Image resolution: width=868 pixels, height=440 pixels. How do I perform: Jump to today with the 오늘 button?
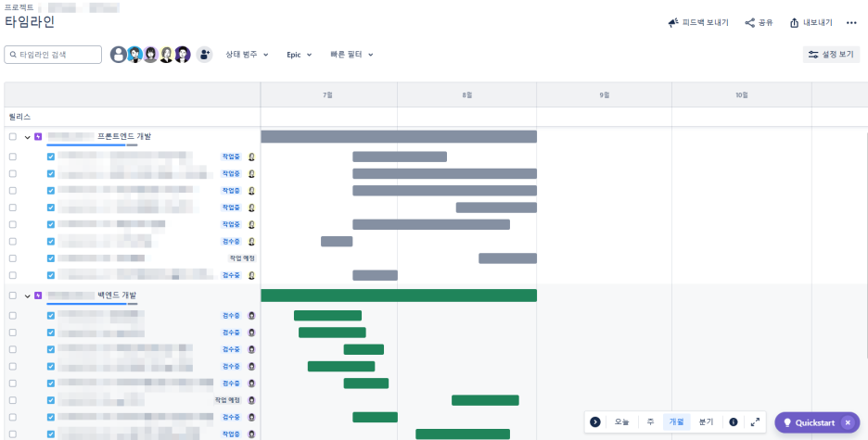tap(621, 422)
